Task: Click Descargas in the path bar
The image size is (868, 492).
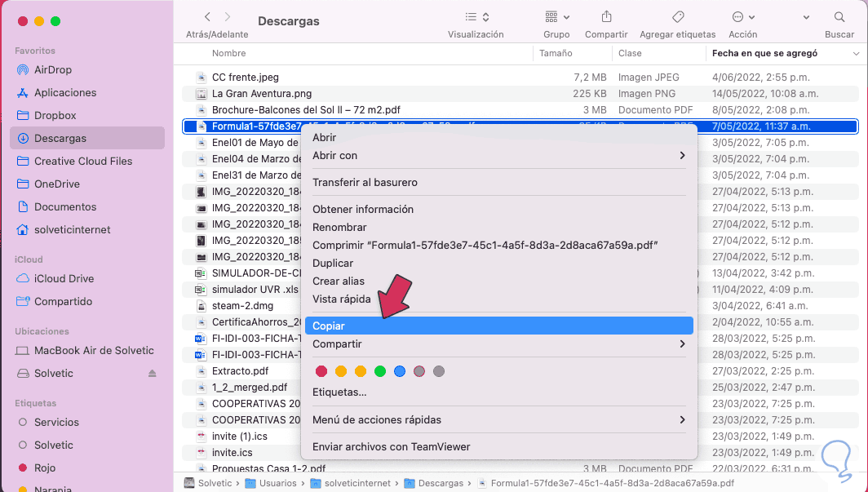Action: (x=433, y=483)
